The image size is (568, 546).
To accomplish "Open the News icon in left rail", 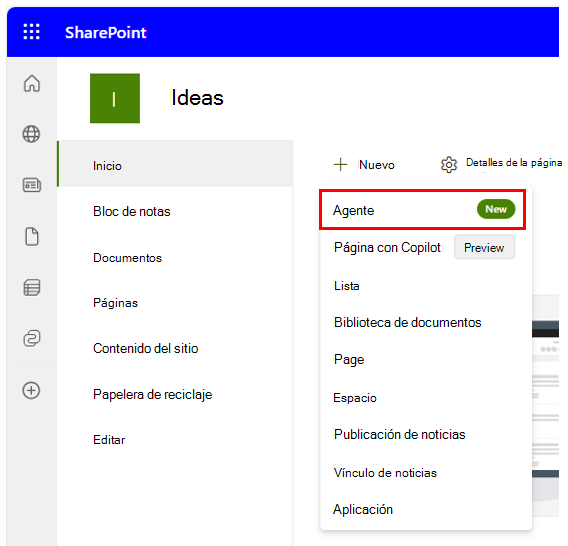I will pyautogui.click(x=32, y=185).
